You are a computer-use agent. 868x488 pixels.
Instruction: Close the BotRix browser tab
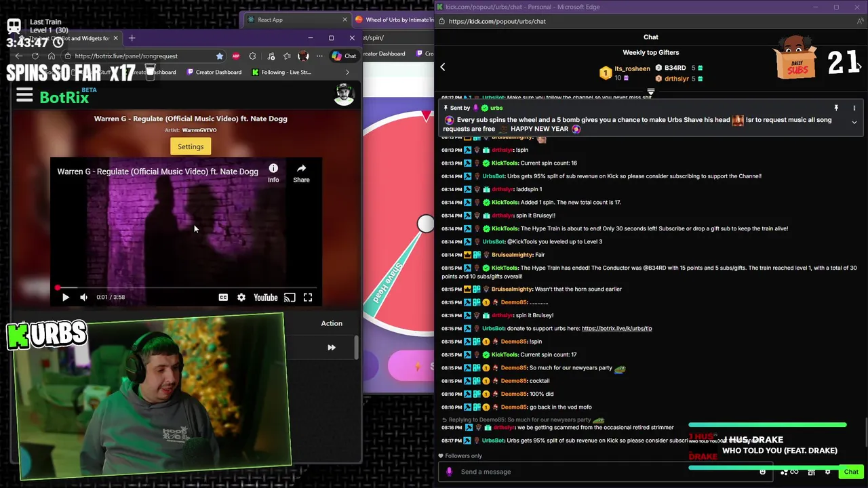tap(115, 38)
